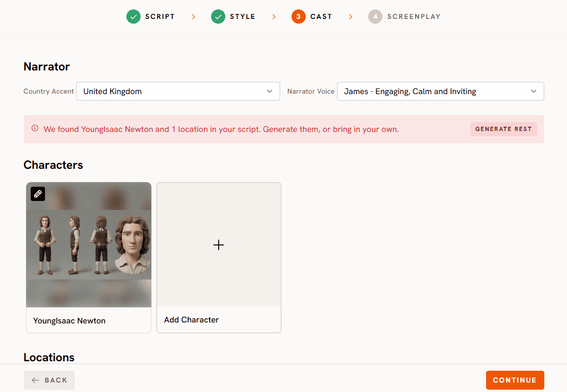Go to the SCREENPLAY step
The height and width of the screenshot is (392, 567).
click(414, 17)
